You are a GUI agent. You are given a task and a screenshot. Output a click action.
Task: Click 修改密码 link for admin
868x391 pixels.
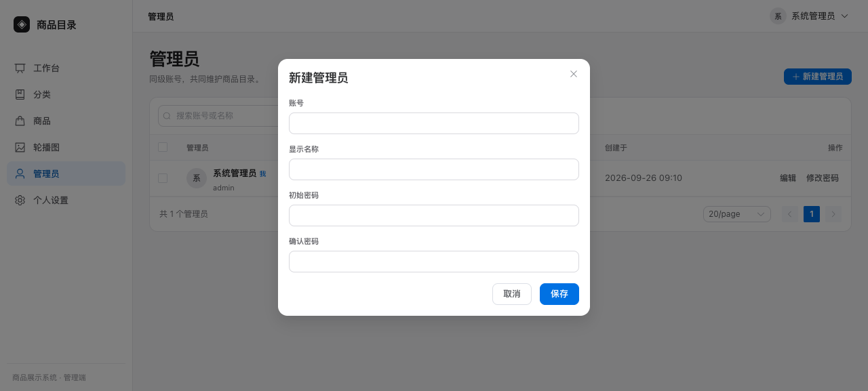coord(823,178)
